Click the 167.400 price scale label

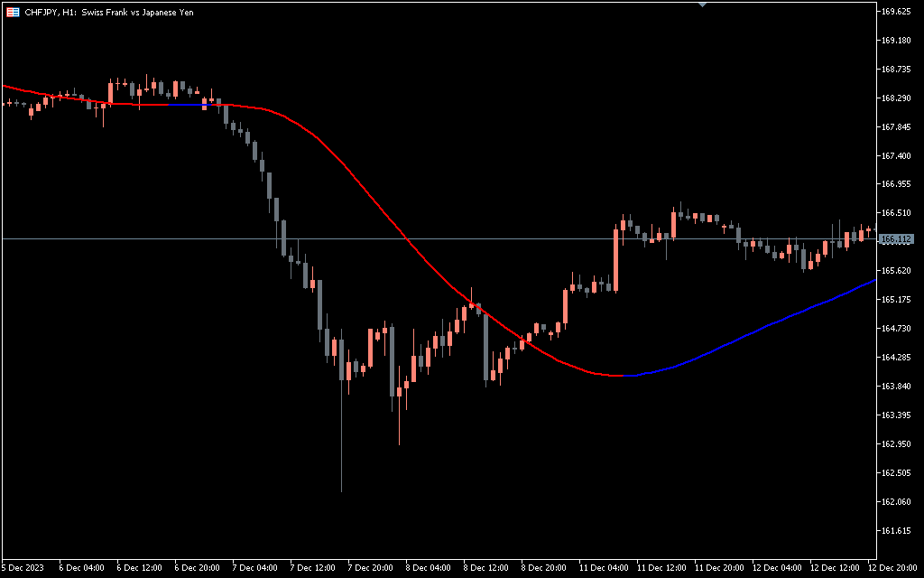click(896, 155)
